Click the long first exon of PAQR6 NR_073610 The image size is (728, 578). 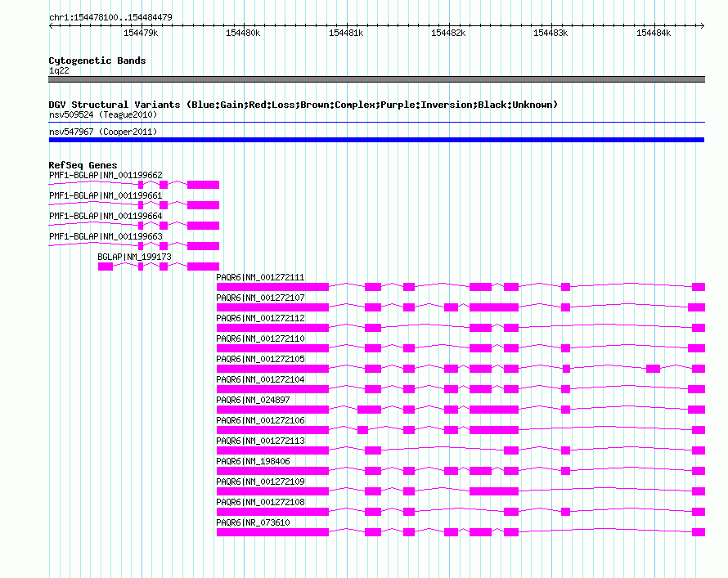[272, 531]
